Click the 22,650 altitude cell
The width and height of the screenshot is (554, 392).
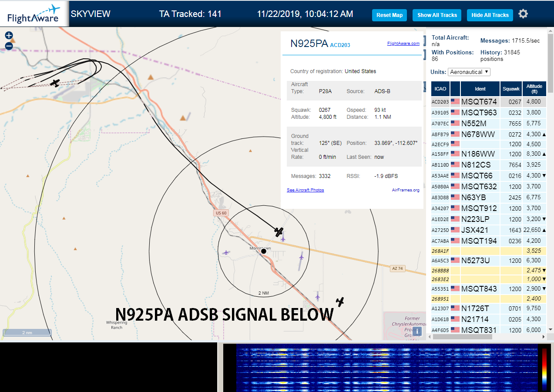(534, 230)
